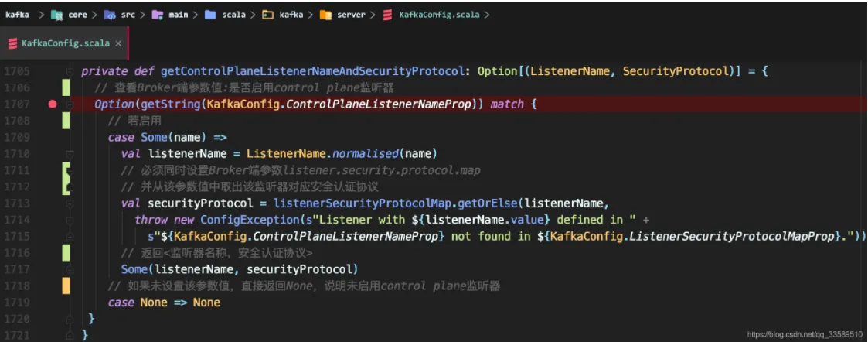
Task: Open the src breadcrumb segment
Action: 128,15
